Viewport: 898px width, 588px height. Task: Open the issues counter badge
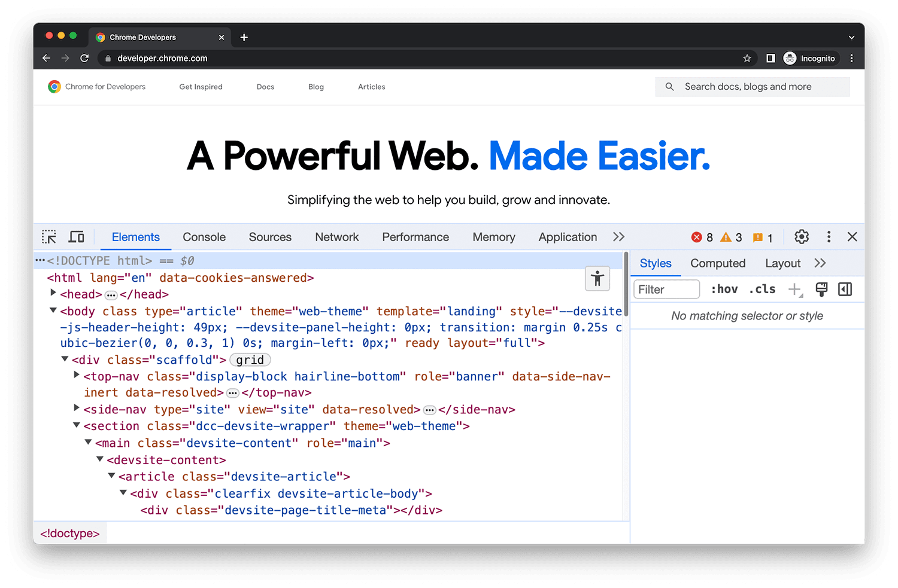coord(762,237)
